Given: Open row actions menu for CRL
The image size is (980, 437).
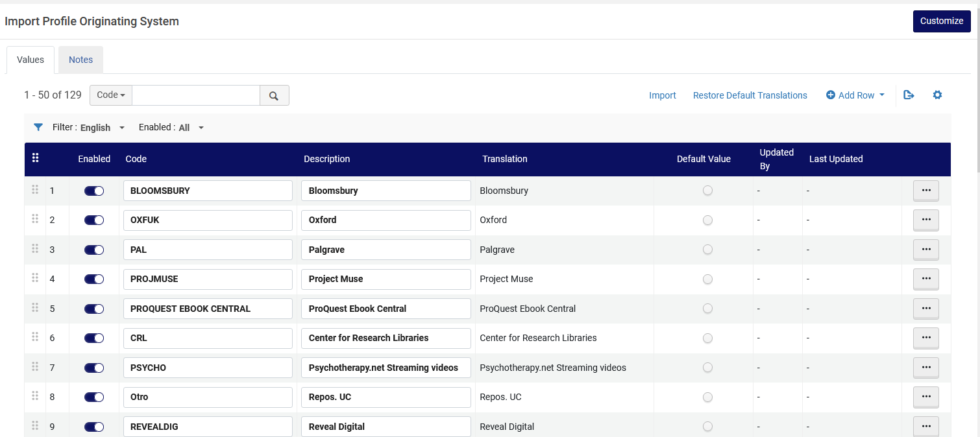Looking at the screenshot, I should click(926, 338).
